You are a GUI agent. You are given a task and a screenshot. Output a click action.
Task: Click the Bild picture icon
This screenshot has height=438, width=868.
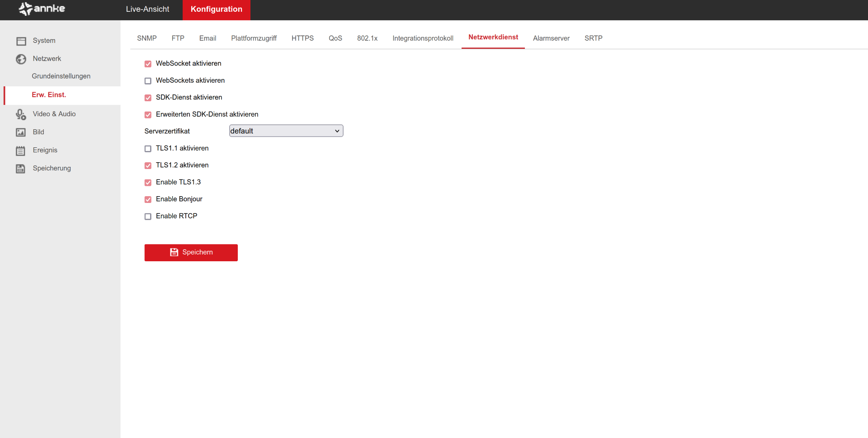[x=21, y=132]
